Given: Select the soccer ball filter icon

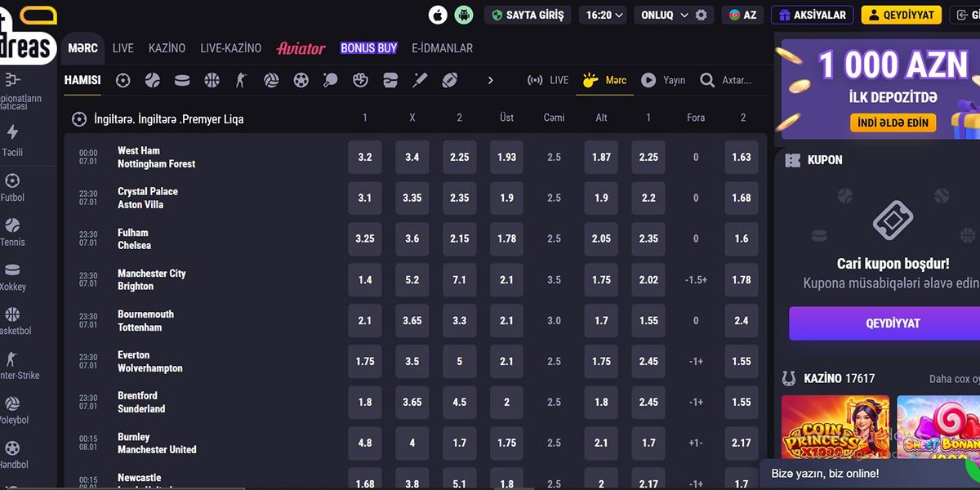Looking at the screenshot, I should [123, 80].
